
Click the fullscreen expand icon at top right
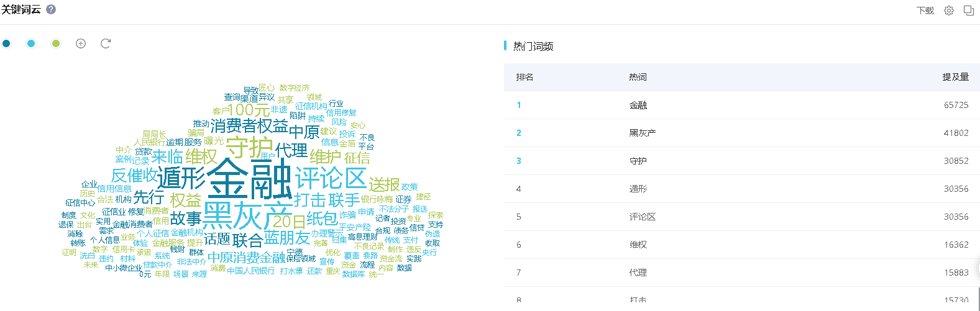tap(968, 11)
